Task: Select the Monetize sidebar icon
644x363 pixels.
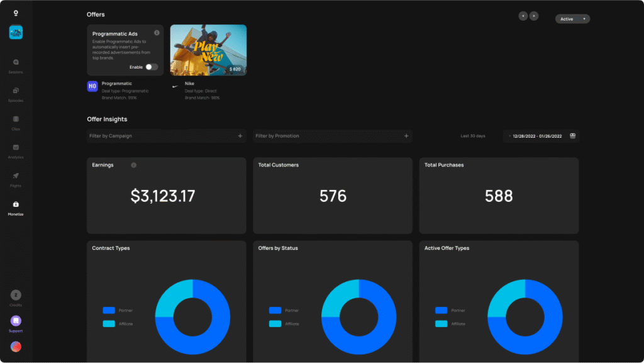Action: pyautogui.click(x=16, y=204)
